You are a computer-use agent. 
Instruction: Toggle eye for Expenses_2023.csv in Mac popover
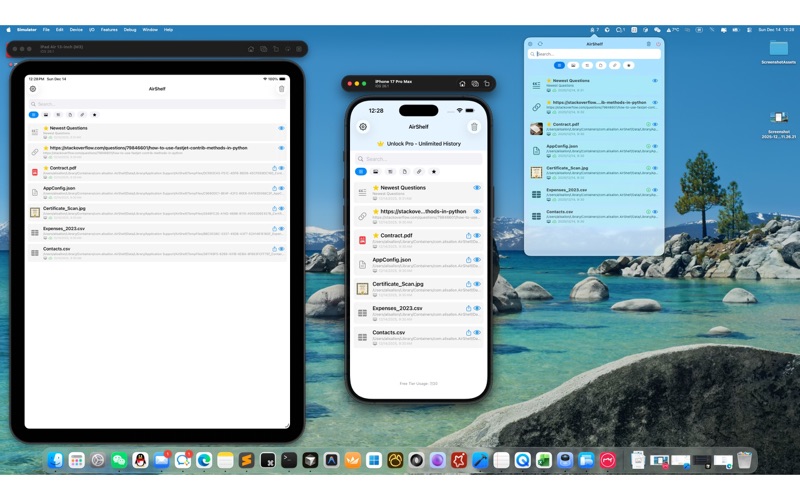655,190
